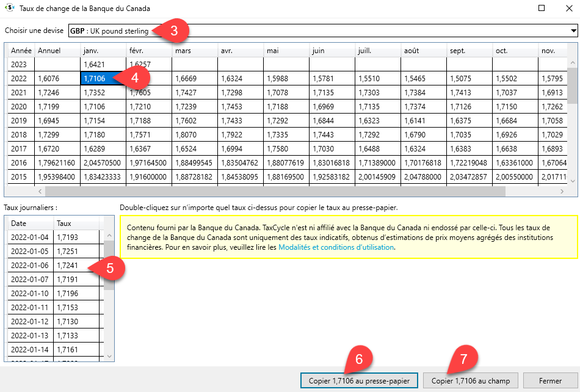Click the down arrow of rates table scrollbar
This screenshot has height=392, width=580.
pyautogui.click(x=573, y=181)
